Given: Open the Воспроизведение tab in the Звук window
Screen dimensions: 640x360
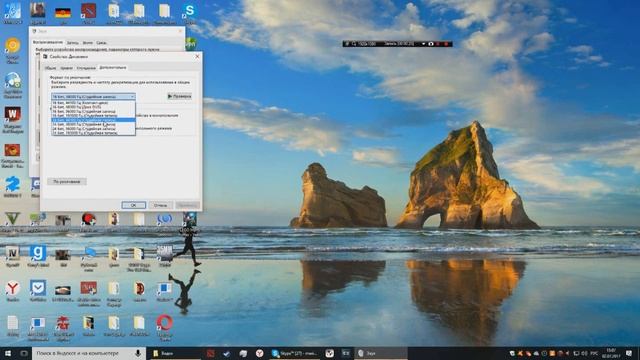Looking at the screenshot, I should click(48, 42).
